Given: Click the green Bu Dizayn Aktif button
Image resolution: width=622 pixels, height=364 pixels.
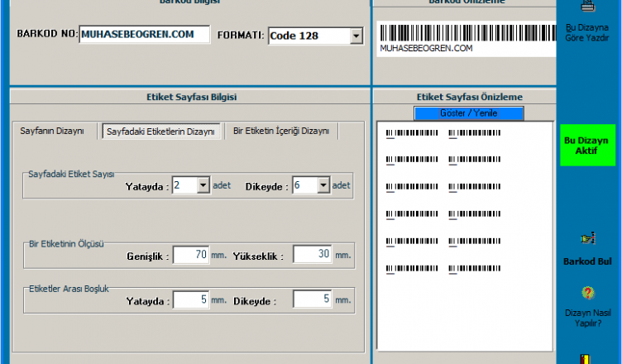Looking at the screenshot, I should point(587,146).
